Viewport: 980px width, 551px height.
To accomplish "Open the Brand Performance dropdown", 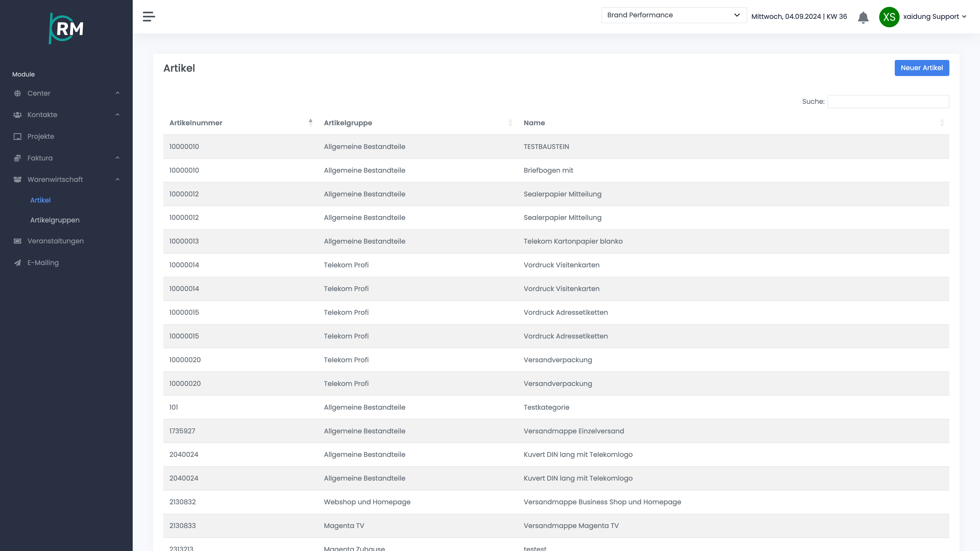I will [x=674, y=15].
